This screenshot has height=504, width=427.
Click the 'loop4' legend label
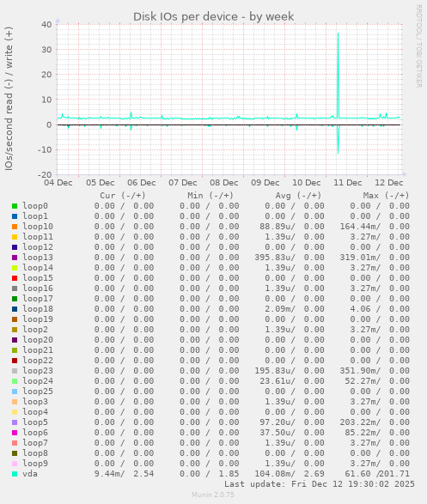[35, 412]
